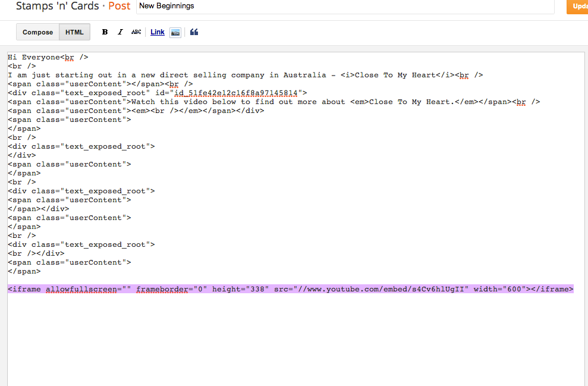Viewport: 588px width, 386px height.
Task: Click the "Watch this video below" line
Action: click(x=273, y=102)
